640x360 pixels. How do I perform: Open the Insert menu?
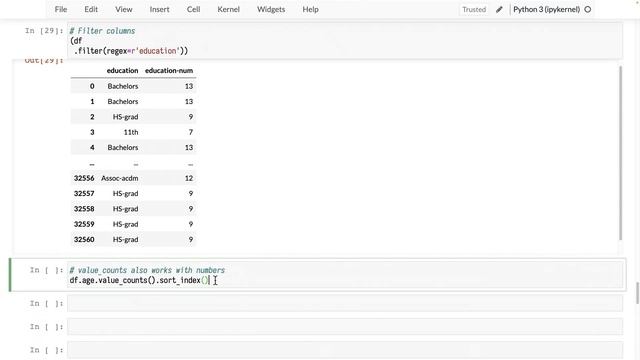(159, 9)
